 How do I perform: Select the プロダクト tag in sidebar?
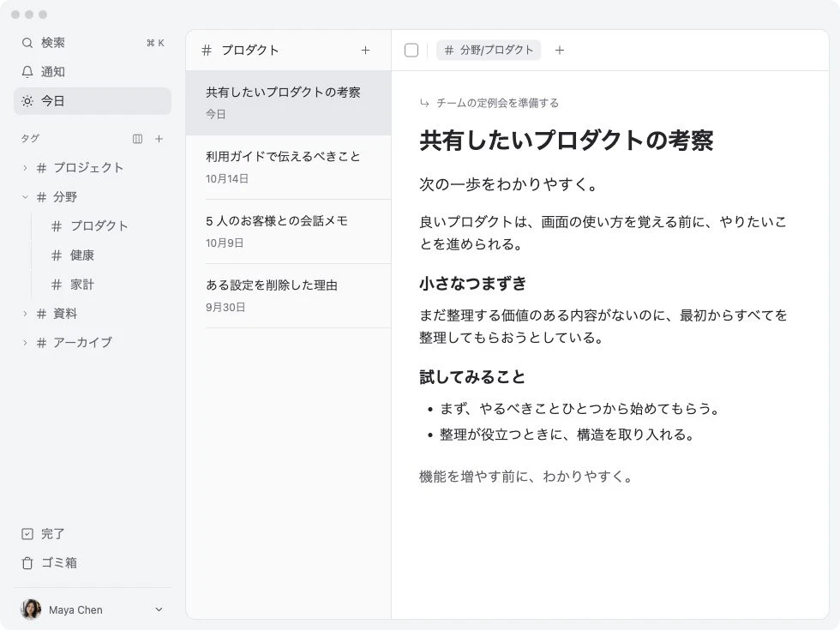point(99,226)
